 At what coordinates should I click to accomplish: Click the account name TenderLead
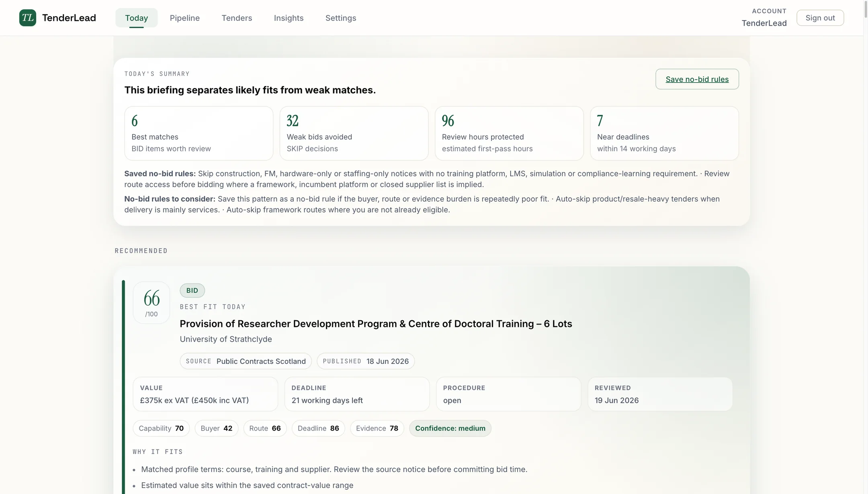764,23
